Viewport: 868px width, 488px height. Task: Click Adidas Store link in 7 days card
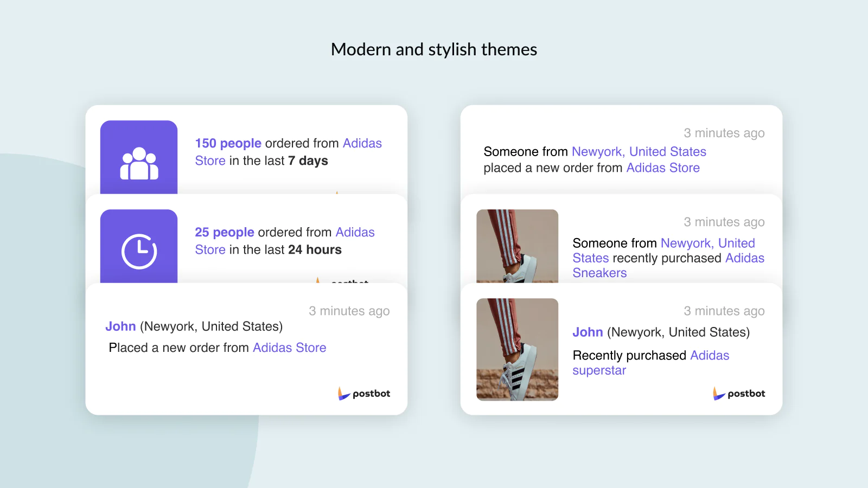tap(288, 152)
